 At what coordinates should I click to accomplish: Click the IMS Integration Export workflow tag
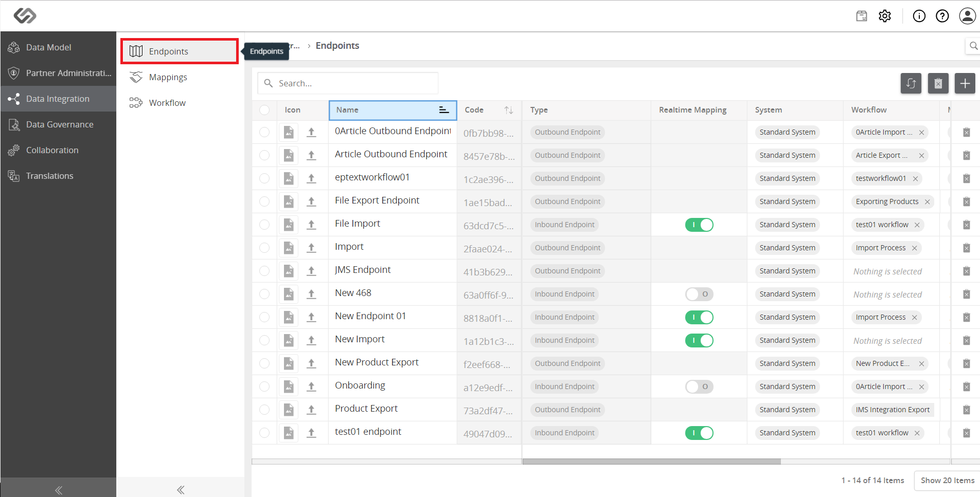(893, 410)
